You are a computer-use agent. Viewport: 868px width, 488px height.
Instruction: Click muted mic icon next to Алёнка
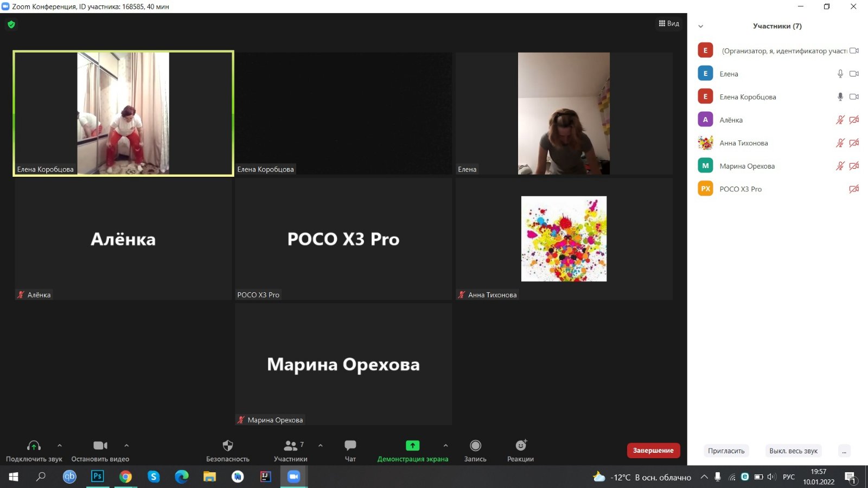tap(840, 120)
